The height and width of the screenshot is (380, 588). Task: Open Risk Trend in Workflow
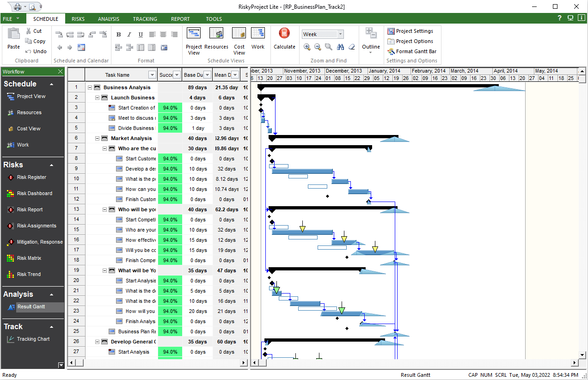coord(25,274)
